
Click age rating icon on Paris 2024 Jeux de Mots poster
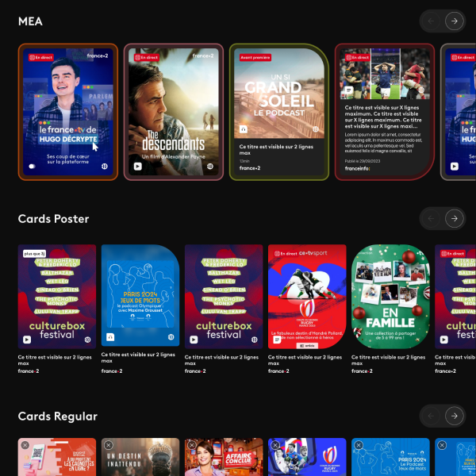pos(171,337)
